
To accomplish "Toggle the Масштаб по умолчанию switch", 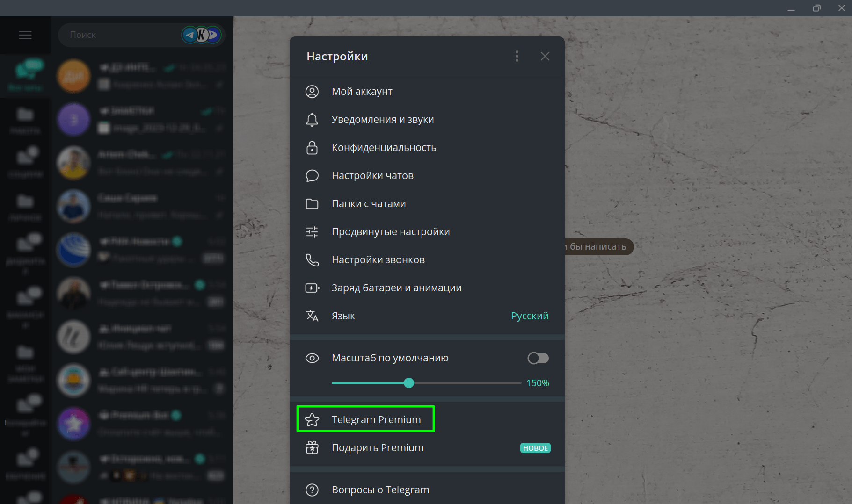I will 538,358.
